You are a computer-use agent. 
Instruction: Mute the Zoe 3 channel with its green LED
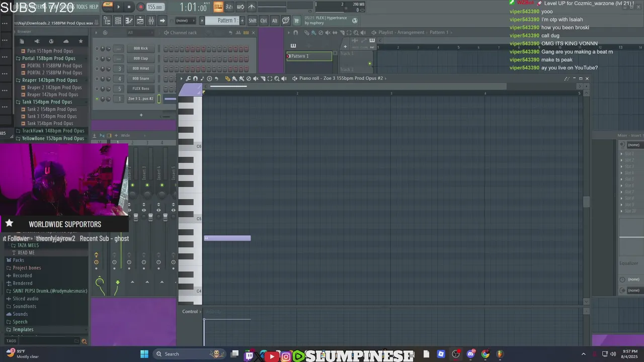point(97,99)
